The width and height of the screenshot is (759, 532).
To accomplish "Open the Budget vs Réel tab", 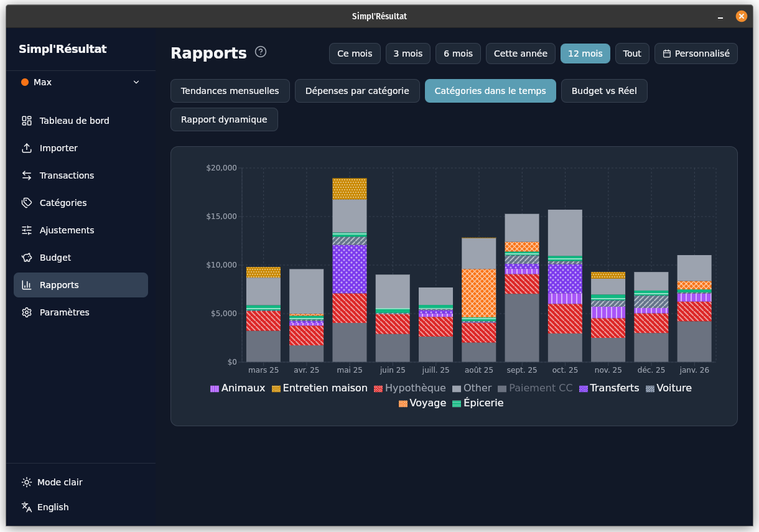I will pos(603,91).
